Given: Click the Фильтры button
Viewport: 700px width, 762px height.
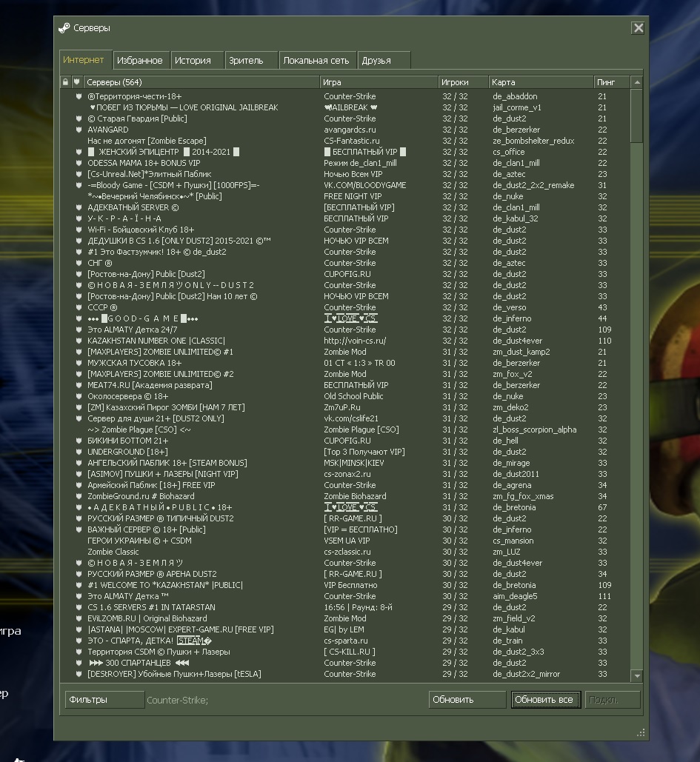Looking at the screenshot, I should pyautogui.click(x=104, y=699).
